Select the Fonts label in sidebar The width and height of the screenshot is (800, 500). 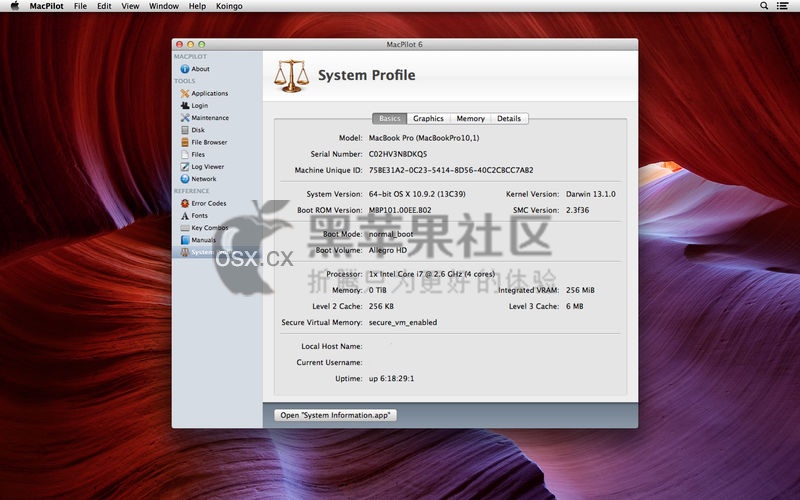(199, 216)
